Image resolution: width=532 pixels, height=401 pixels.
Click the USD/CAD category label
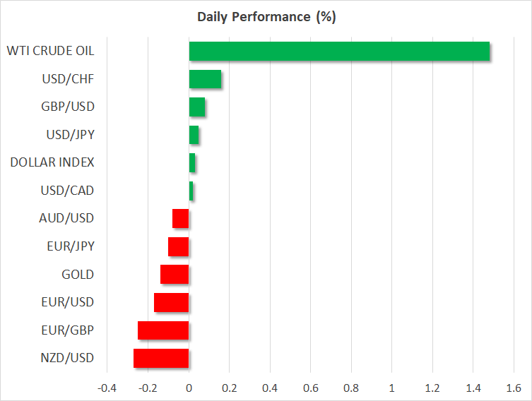pyautogui.click(x=67, y=191)
